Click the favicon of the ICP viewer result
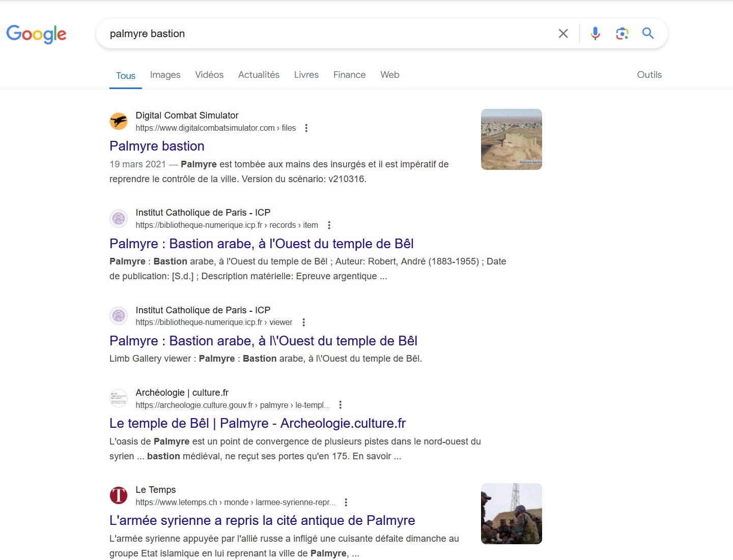 pos(119,316)
